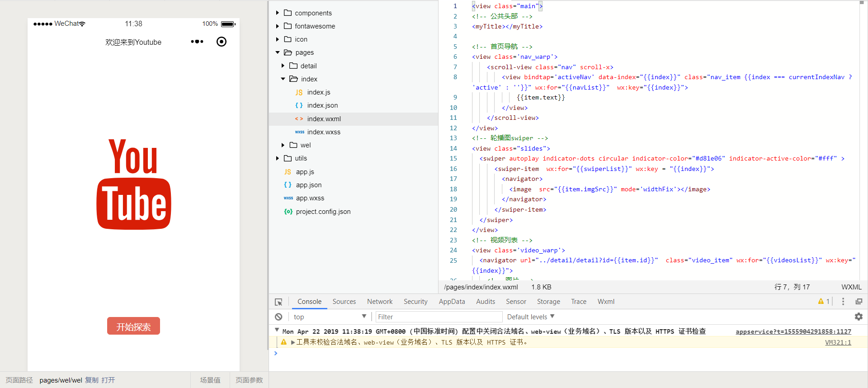
Task: Switch to the Trace tab
Action: [579, 302]
